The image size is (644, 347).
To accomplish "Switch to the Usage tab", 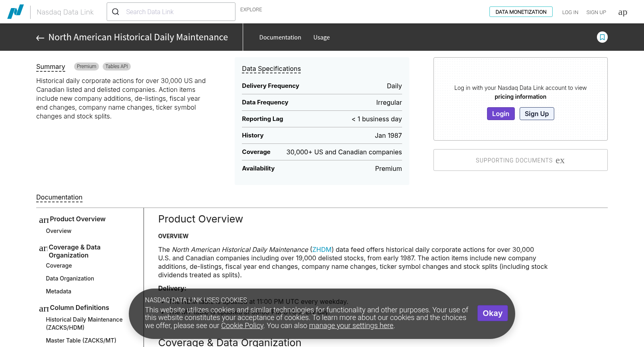I will [322, 37].
